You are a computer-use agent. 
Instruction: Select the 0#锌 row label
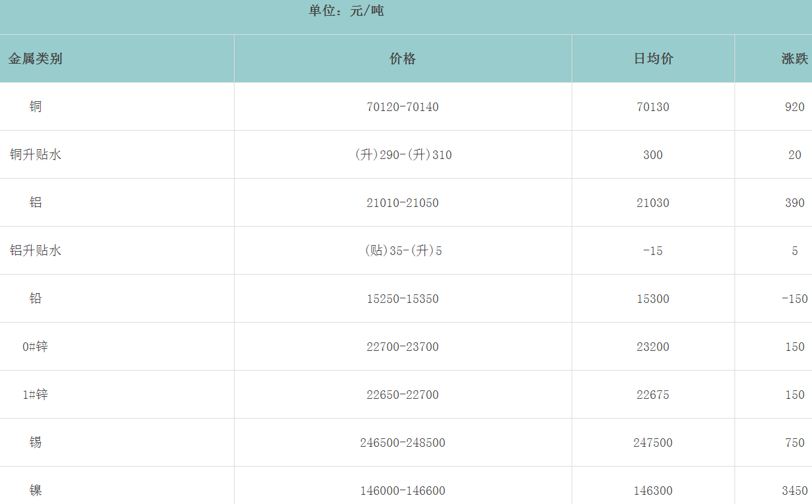pos(35,346)
